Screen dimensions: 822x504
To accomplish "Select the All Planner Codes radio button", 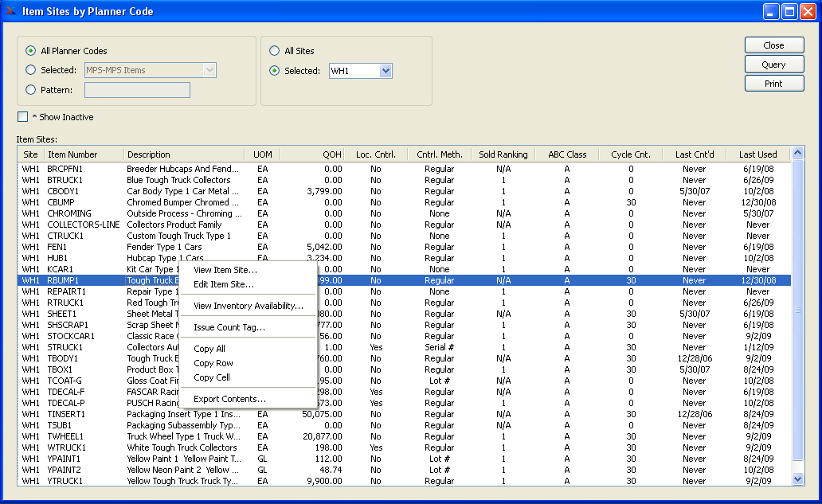I will click(31, 51).
